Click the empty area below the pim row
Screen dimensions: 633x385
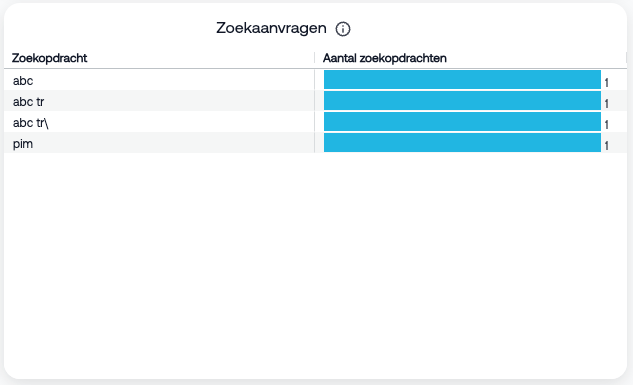[x=315, y=264]
